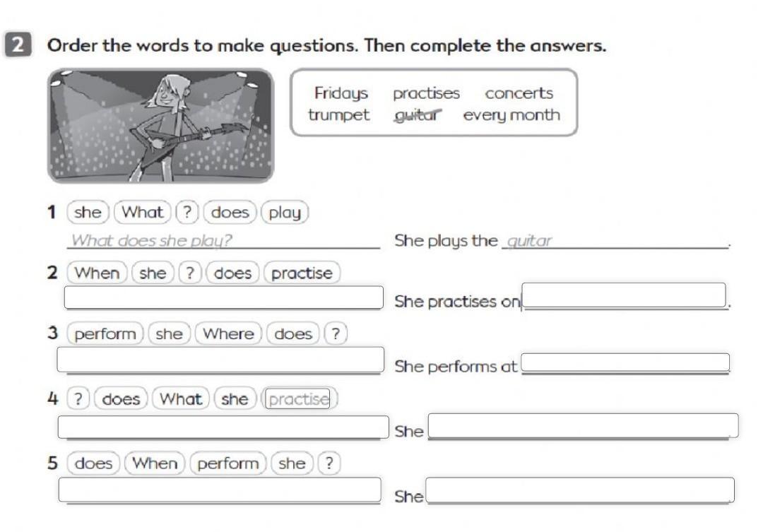The height and width of the screenshot is (532, 763).
Task: Click the word 'concerts' in the word bank
Action: click(519, 93)
